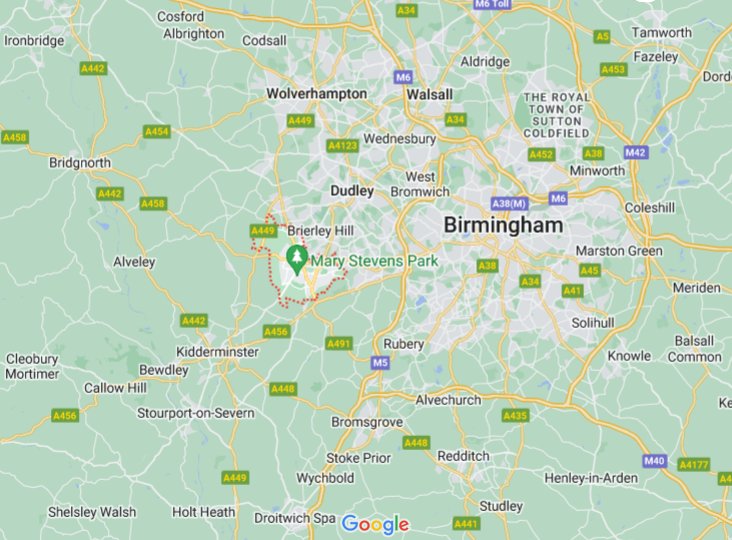Click the Mary Stevens Park green pin
This screenshot has height=540, width=732.
pos(296,260)
